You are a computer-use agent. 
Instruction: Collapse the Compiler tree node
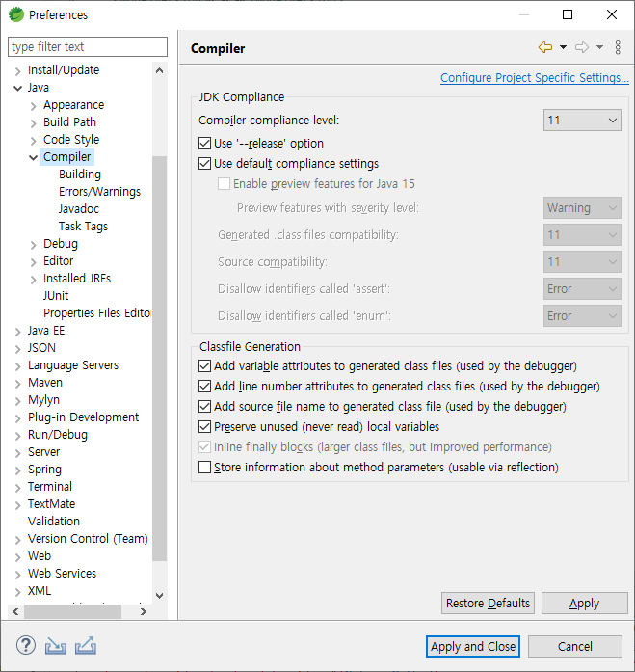pos(34,157)
